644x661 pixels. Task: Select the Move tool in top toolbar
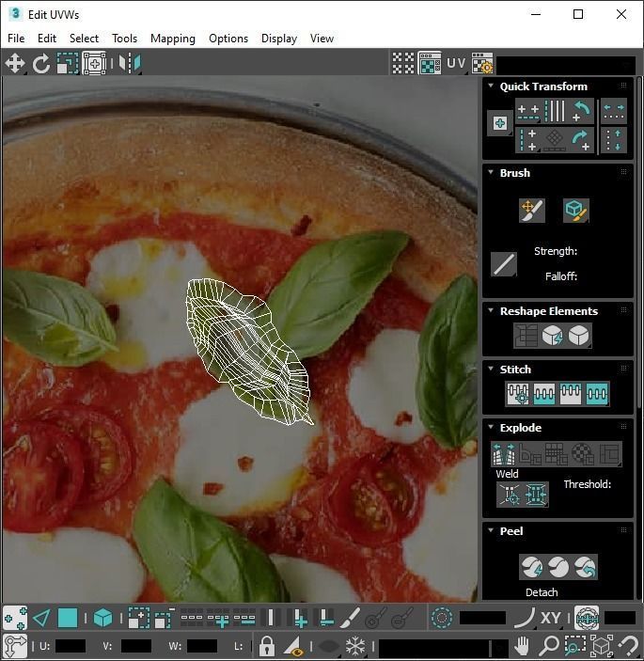(x=15, y=64)
